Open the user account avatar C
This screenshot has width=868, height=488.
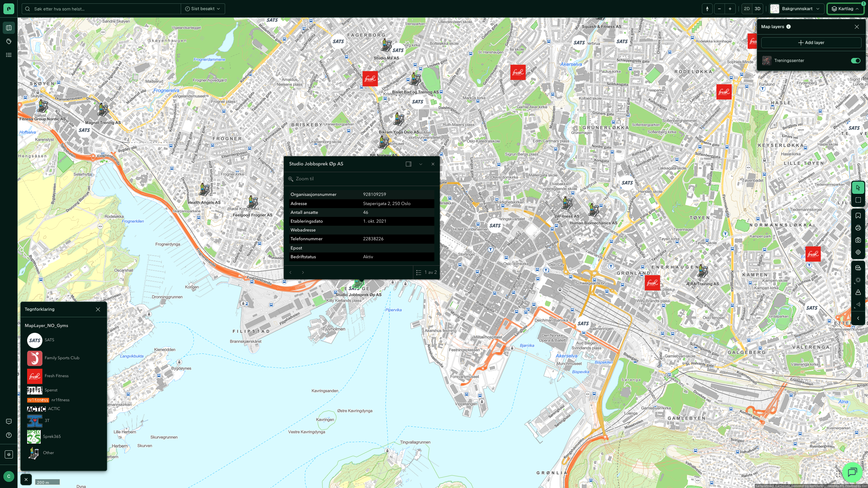click(x=9, y=476)
